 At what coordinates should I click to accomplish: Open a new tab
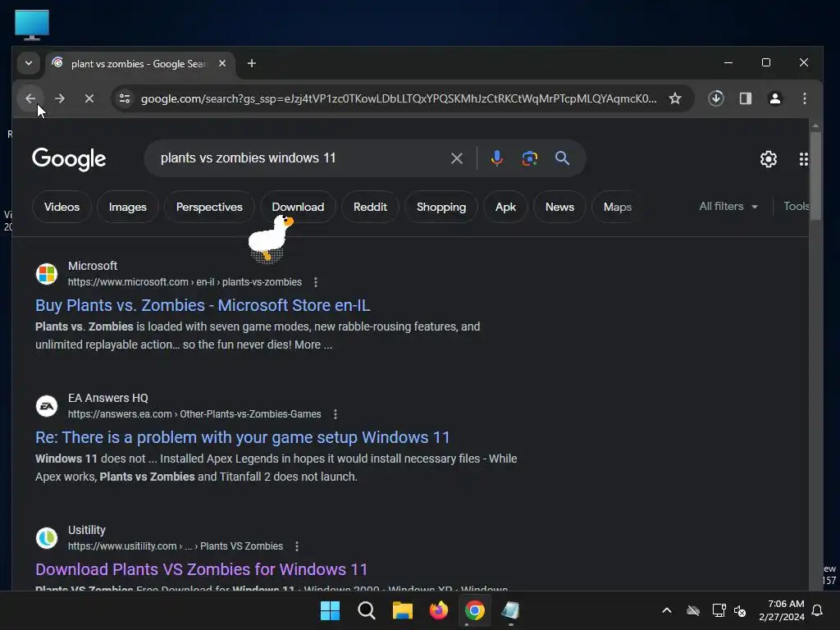(251, 63)
